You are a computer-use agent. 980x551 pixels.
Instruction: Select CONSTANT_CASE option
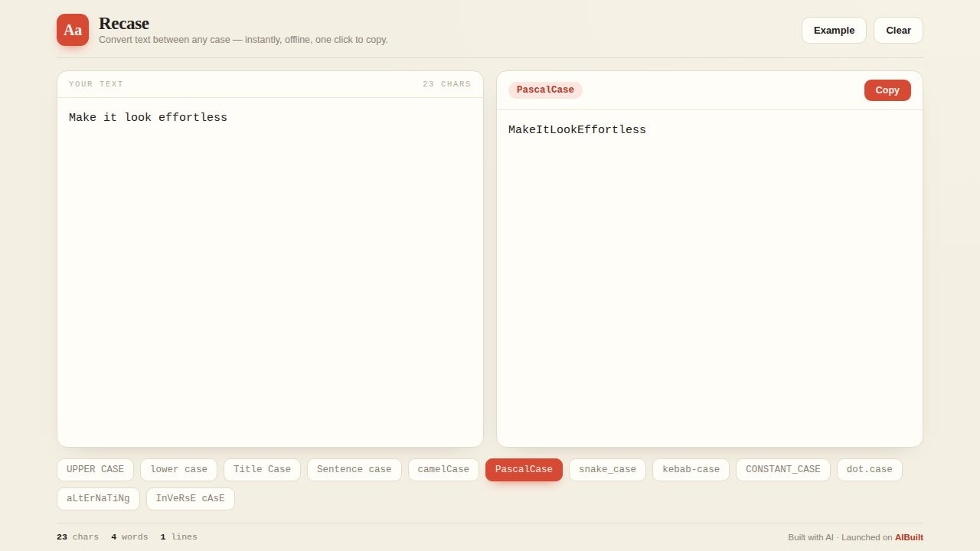782,470
